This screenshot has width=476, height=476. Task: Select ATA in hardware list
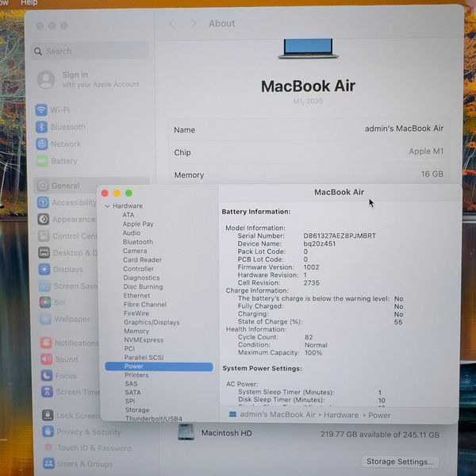tap(128, 215)
